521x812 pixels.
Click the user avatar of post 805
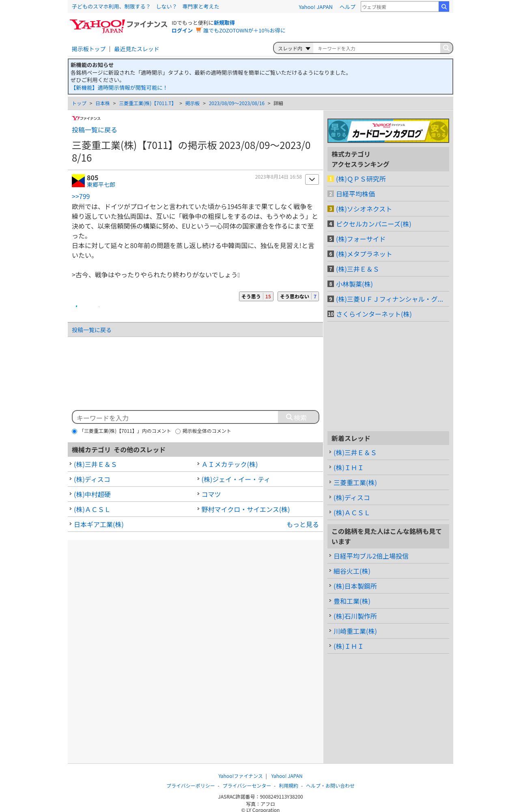click(x=78, y=181)
